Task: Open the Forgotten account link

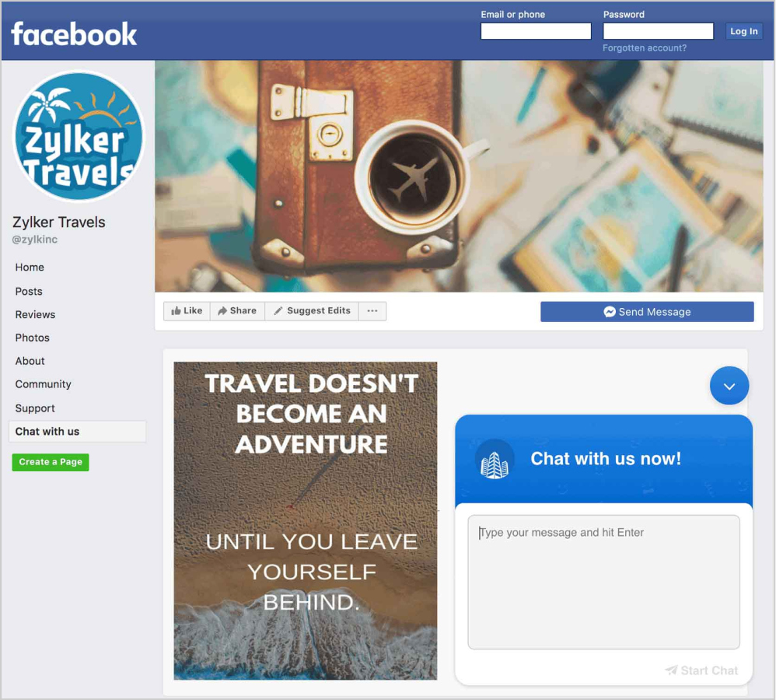Action: point(645,48)
